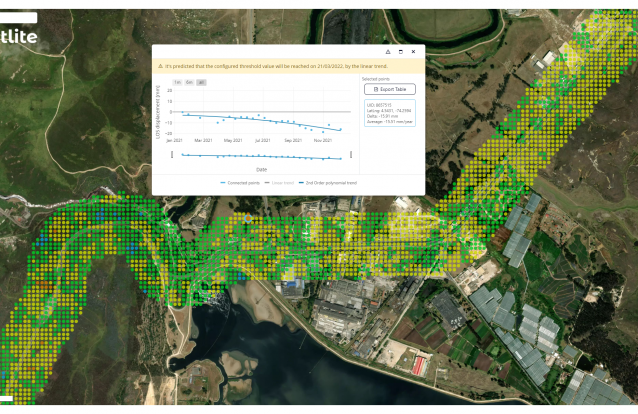638x414 pixels.
Task: Maximize the displacement chart dialog
Action: (401, 51)
